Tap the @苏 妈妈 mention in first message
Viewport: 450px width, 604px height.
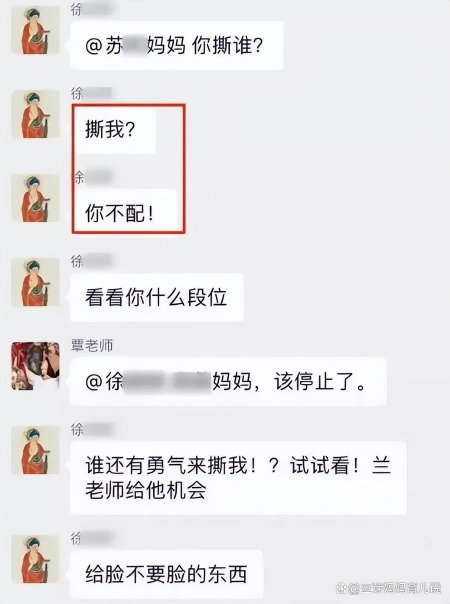coord(135,46)
